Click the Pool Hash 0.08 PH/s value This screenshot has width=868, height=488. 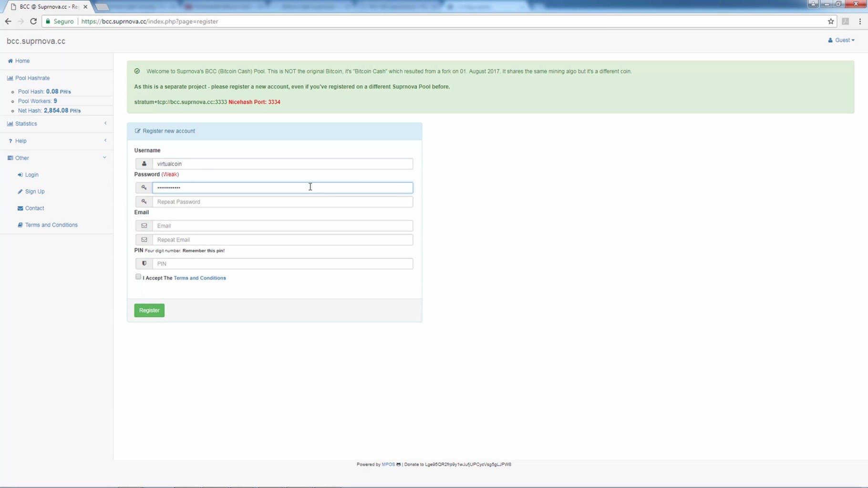click(58, 92)
